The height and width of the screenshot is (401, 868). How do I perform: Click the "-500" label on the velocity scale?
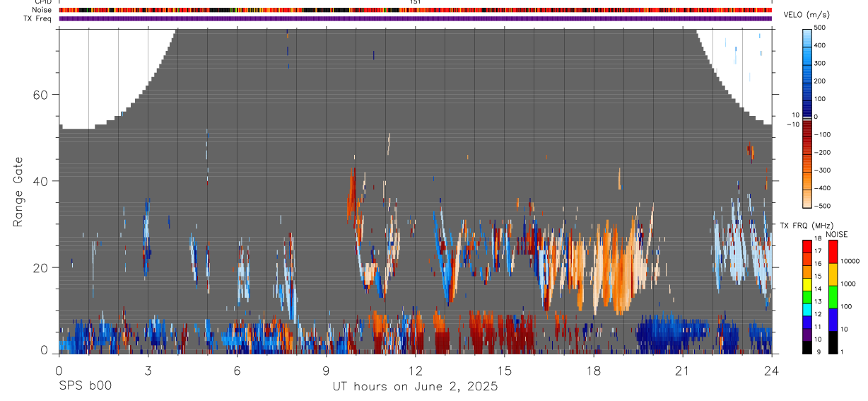pos(821,206)
